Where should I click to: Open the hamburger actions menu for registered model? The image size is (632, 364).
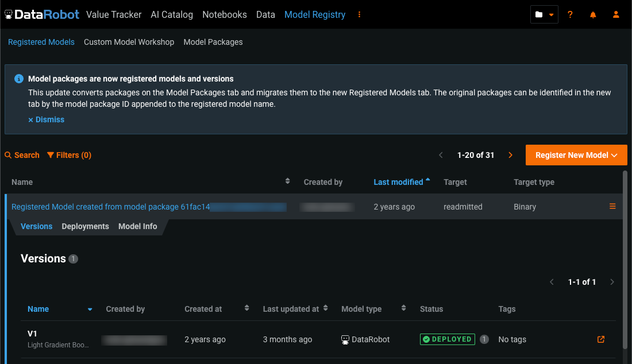612,206
